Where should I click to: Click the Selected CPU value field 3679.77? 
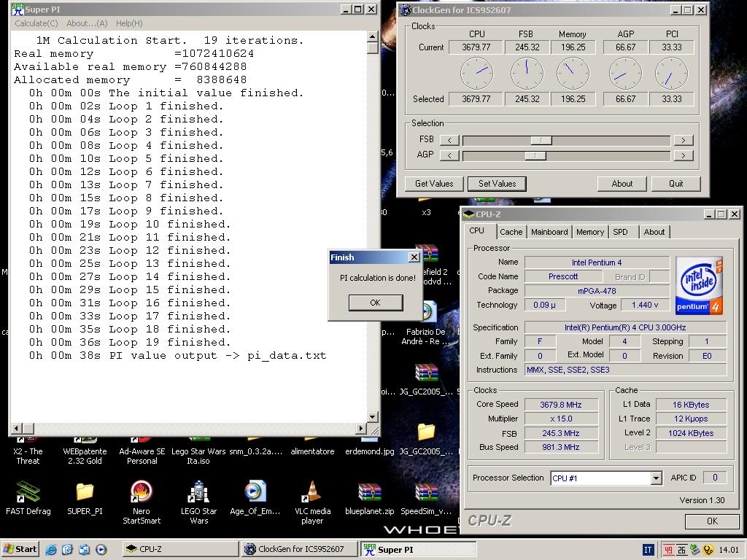[476, 99]
